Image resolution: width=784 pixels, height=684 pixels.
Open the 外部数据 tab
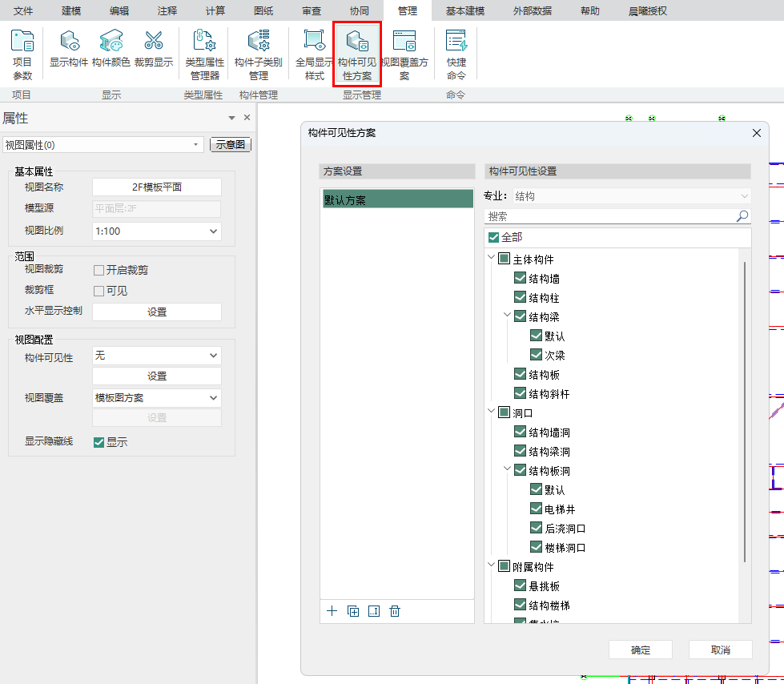tap(533, 10)
